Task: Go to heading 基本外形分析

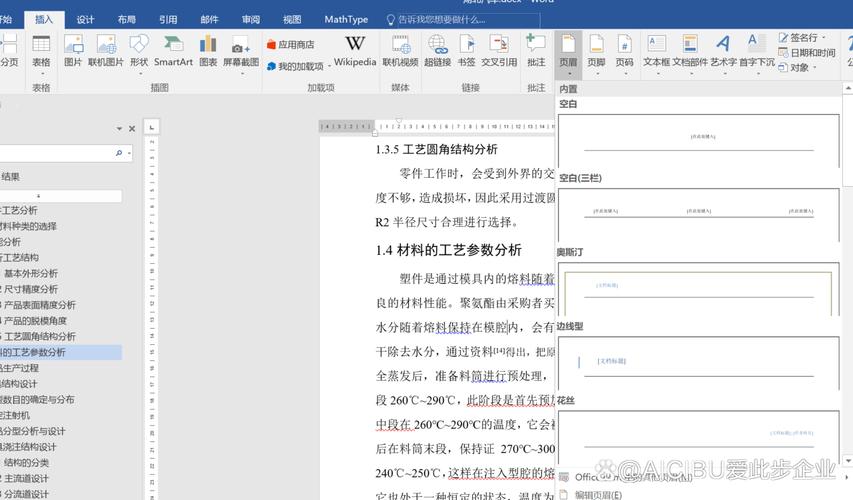Action: 30,273
